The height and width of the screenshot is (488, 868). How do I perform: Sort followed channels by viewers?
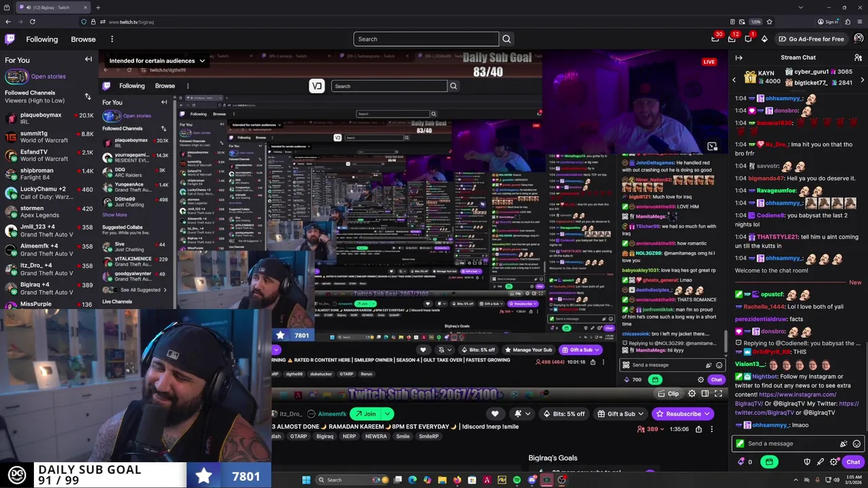point(87,96)
